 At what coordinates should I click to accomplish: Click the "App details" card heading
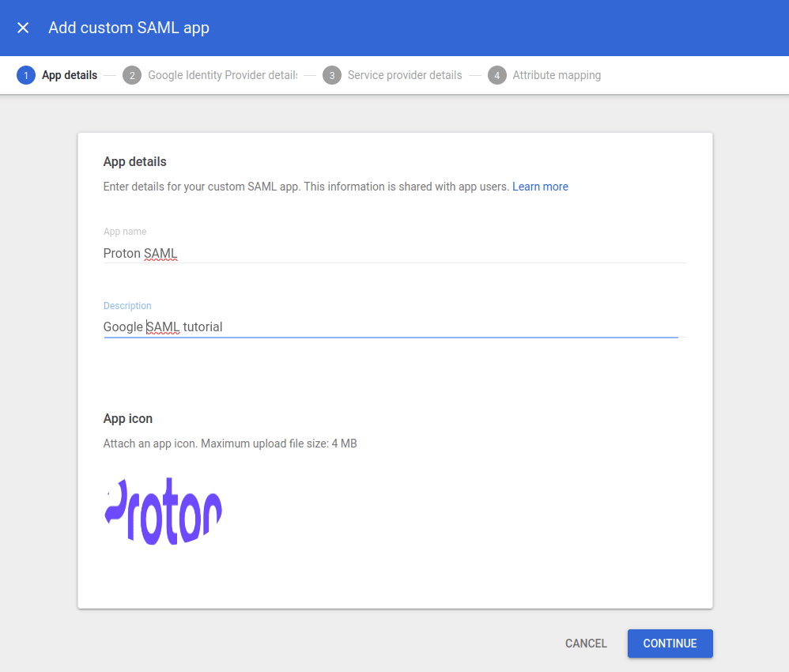click(x=135, y=161)
